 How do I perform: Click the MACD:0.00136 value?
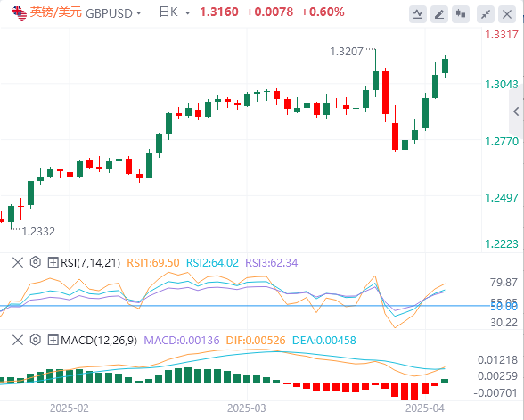point(182,341)
